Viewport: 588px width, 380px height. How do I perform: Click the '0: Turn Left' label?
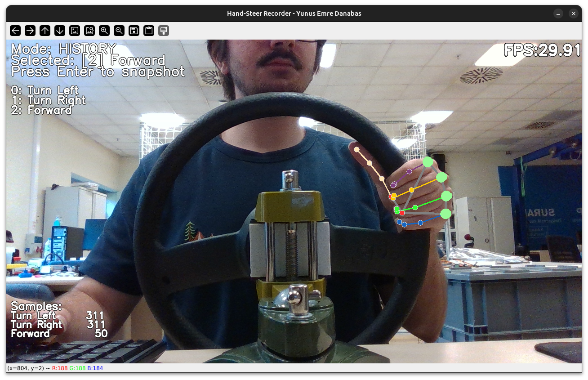45,90
